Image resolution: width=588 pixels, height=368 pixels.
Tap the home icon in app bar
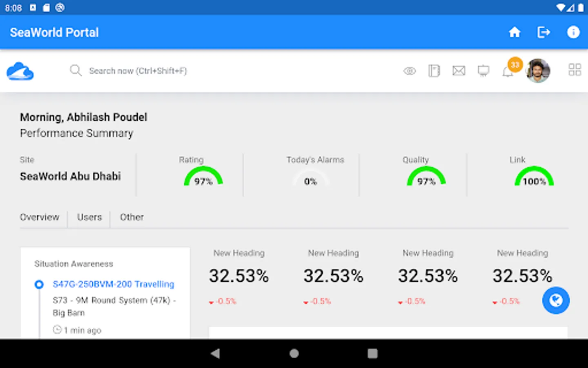pyautogui.click(x=514, y=32)
